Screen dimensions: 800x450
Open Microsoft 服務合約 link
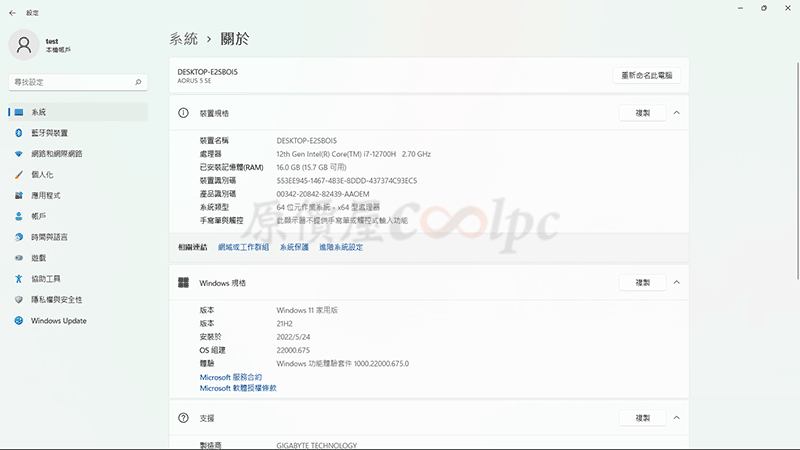click(231, 377)
